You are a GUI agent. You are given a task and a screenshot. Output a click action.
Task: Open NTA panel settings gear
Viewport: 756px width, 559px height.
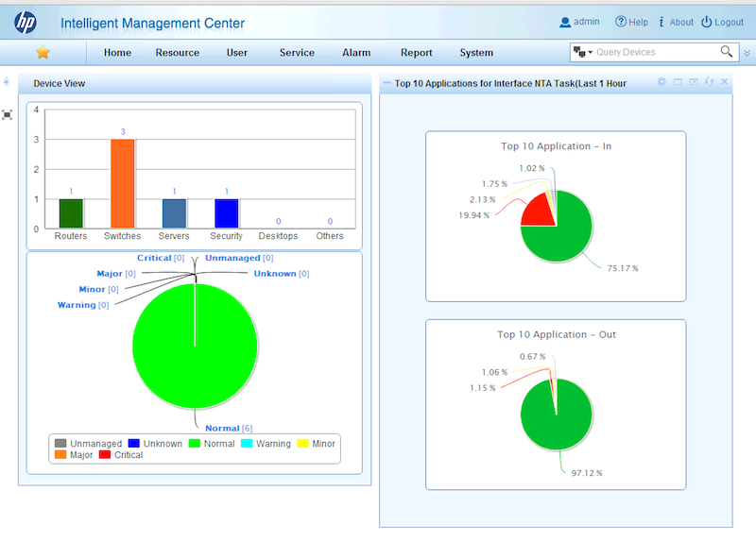pyautogui.click(x=661, y=82)
